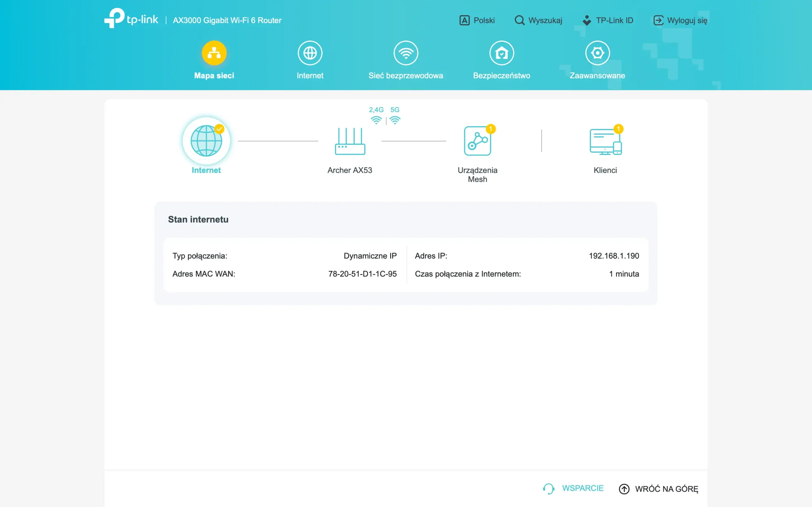The width and height of the screenshot is (812, 507).
Task: Open the Zaawansowane settings
Action: click(597, 60)
